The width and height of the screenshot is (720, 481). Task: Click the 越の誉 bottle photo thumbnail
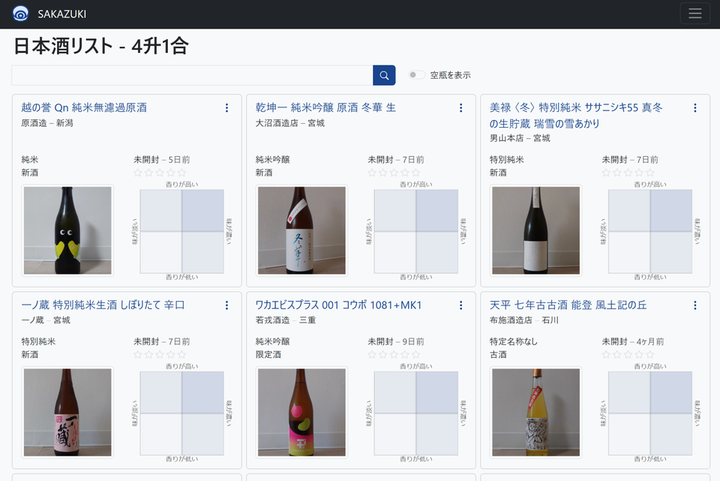(68, 230)
